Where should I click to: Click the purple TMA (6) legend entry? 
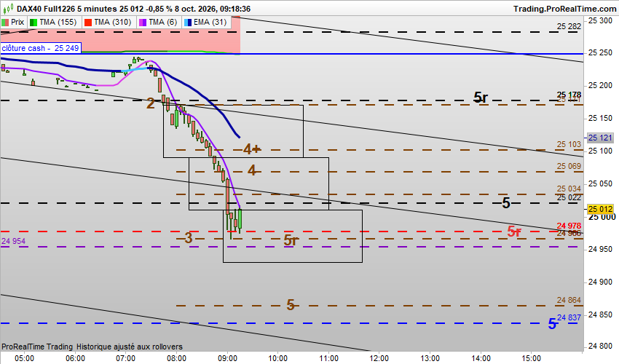[x=158, y=22]
